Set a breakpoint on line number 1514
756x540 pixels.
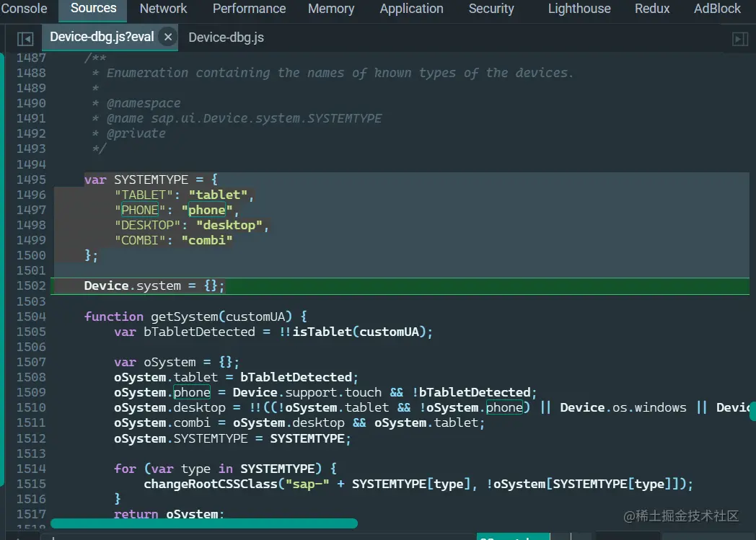tap(31, 468)
